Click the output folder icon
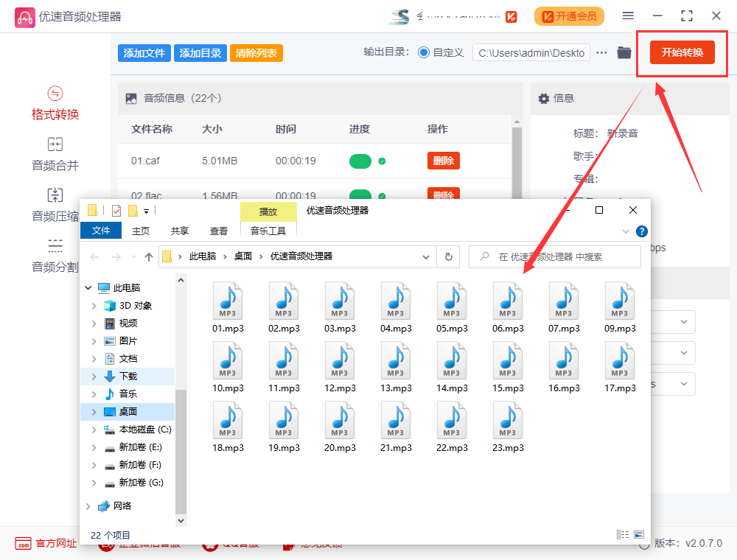 point(624,52)
